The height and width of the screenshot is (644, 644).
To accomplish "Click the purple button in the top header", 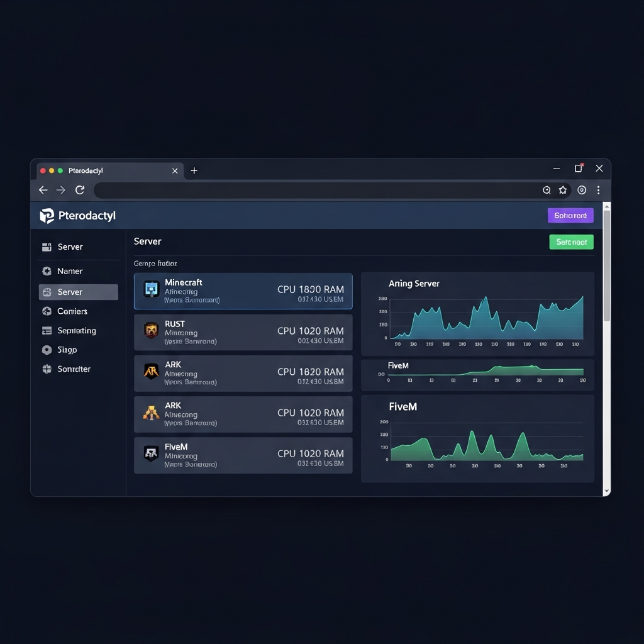I will point(570,215).
